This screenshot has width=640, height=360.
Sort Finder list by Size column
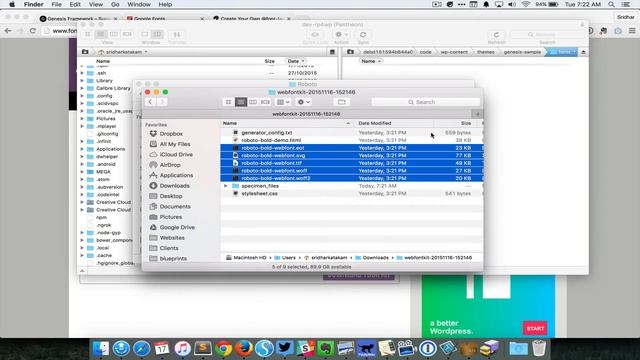pyautogui.click(x=457, y=123)
